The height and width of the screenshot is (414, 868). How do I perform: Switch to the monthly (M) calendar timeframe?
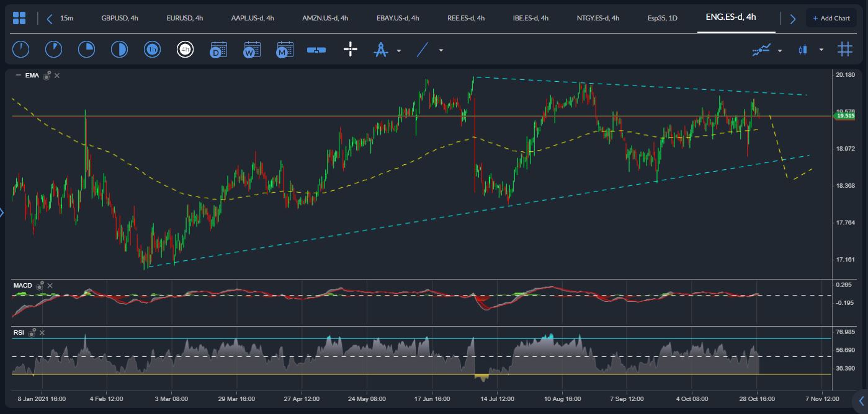tap(285, 50)
